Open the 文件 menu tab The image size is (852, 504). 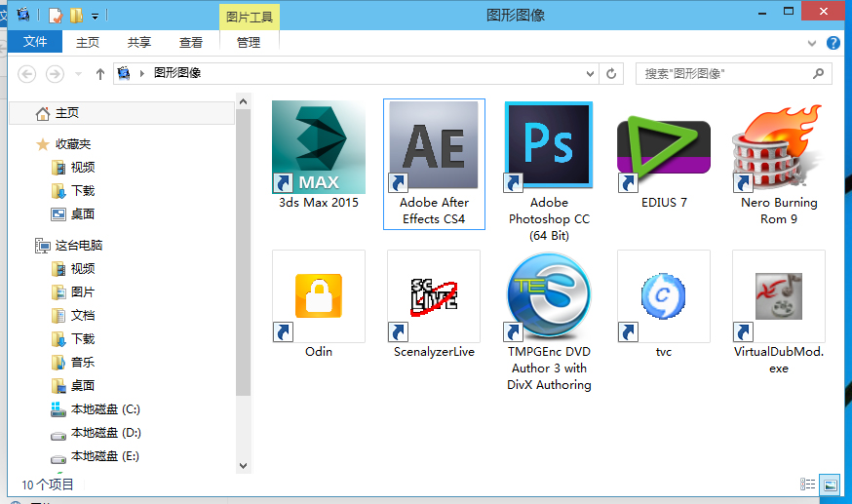pos(35,42)
